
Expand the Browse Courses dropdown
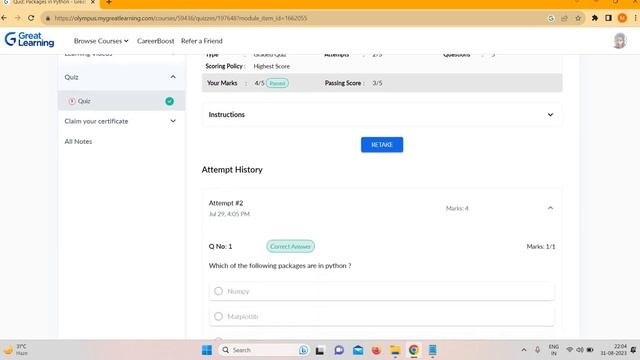click(x=101, y=41)
